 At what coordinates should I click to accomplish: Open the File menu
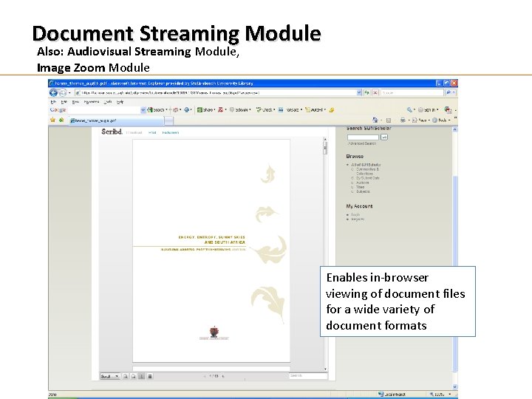click(53, 102)
